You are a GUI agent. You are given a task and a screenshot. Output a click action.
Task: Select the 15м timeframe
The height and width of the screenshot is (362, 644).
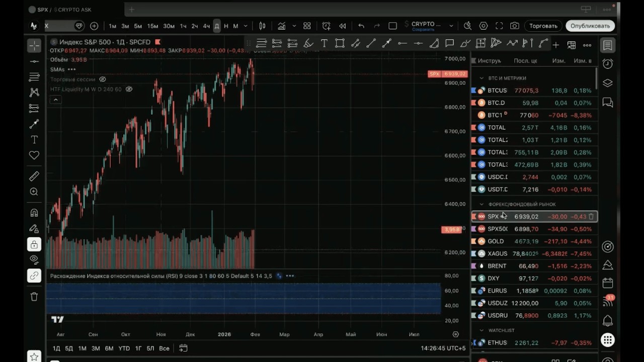pyautogui.click(x=152, y=26)
